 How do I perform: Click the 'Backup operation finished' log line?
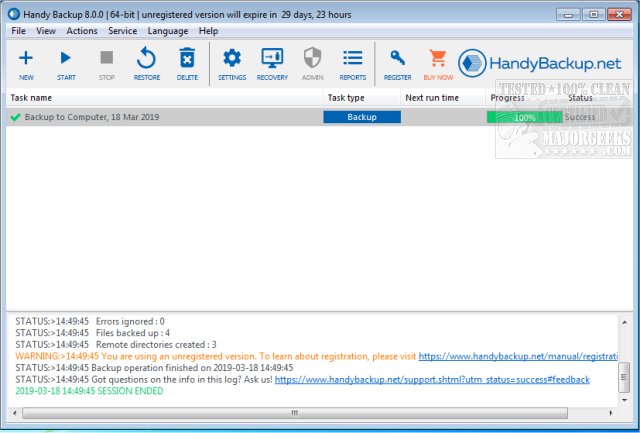[154, 368]
